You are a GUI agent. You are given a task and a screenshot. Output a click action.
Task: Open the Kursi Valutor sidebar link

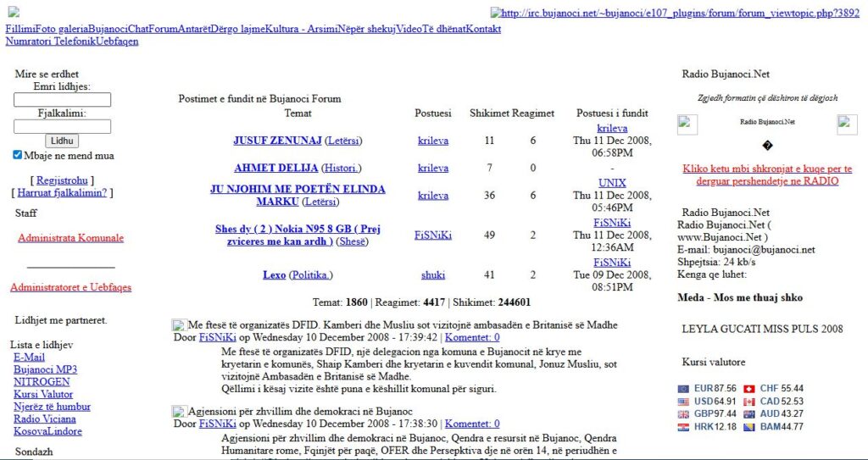click(x=43, y=395)
